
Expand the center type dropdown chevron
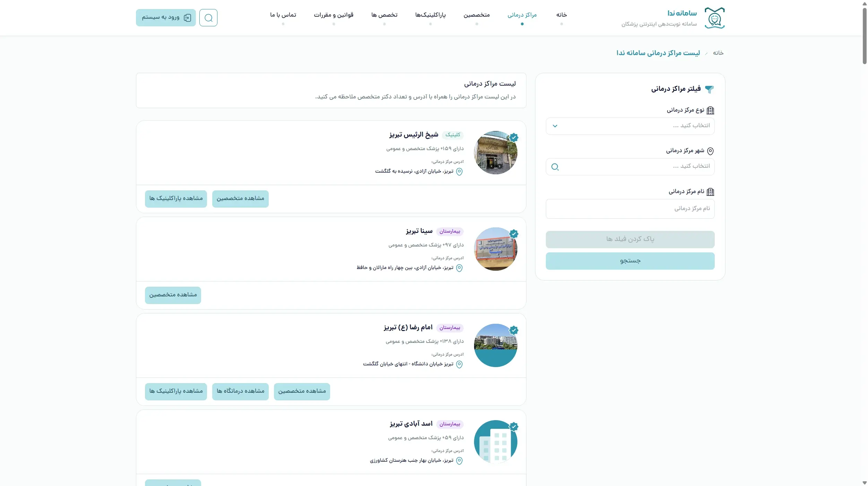[x=555, y=126]
